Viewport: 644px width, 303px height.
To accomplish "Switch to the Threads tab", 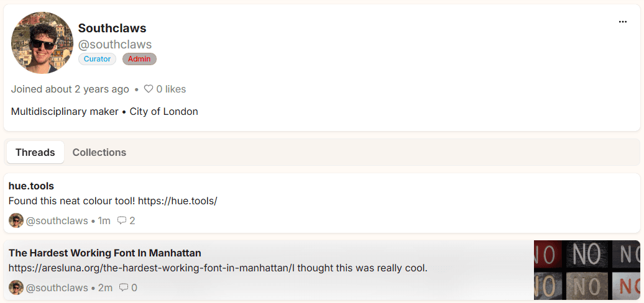I will (x=35, y=152).
